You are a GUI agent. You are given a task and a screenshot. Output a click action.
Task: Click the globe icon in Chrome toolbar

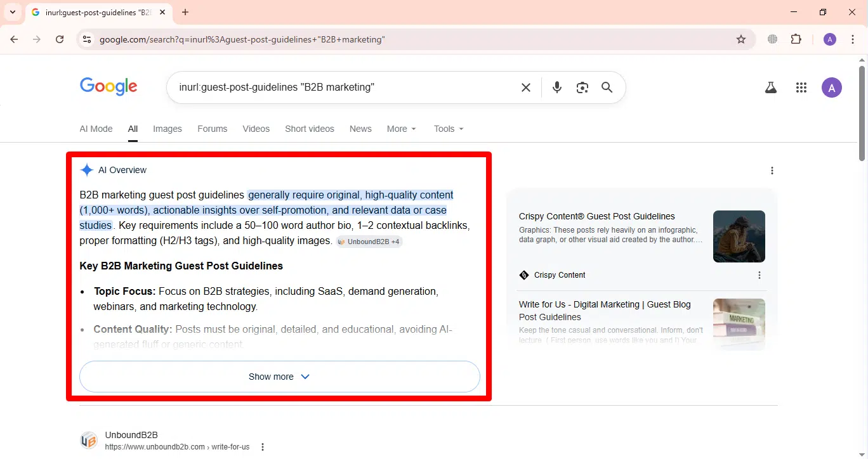pyautogui.click(x=772, y=39)
